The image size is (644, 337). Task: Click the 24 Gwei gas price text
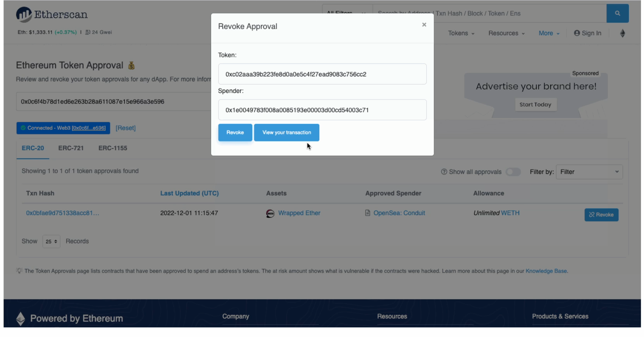click(x=102, y=32)
